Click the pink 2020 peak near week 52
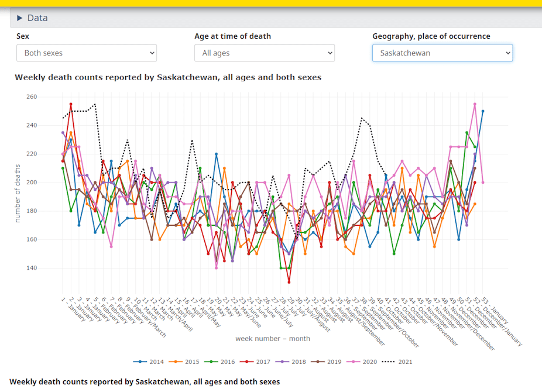542x392 pixels. point(475,104)
